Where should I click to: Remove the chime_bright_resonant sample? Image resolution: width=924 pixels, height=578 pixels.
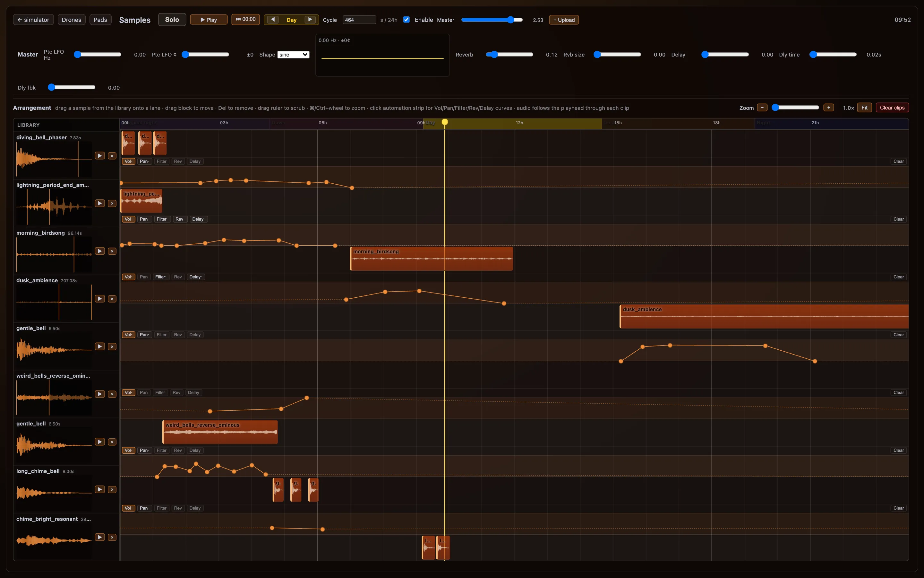pos(112,537)
